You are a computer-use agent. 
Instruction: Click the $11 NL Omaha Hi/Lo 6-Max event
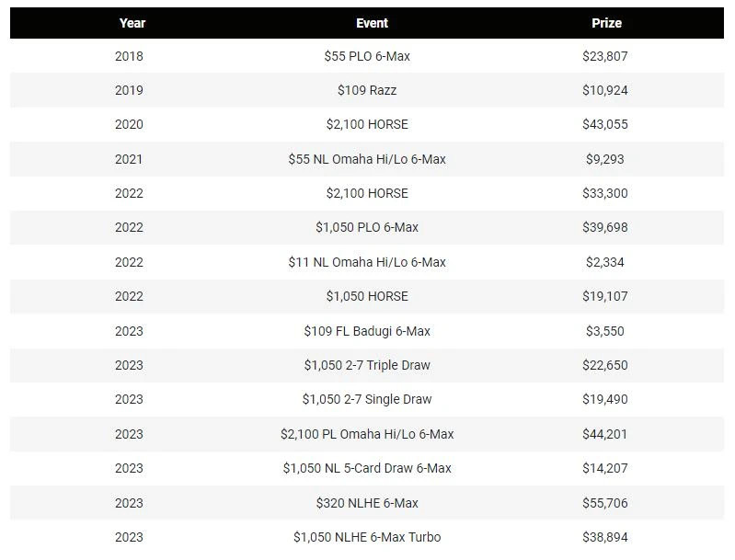click(367, 262)
